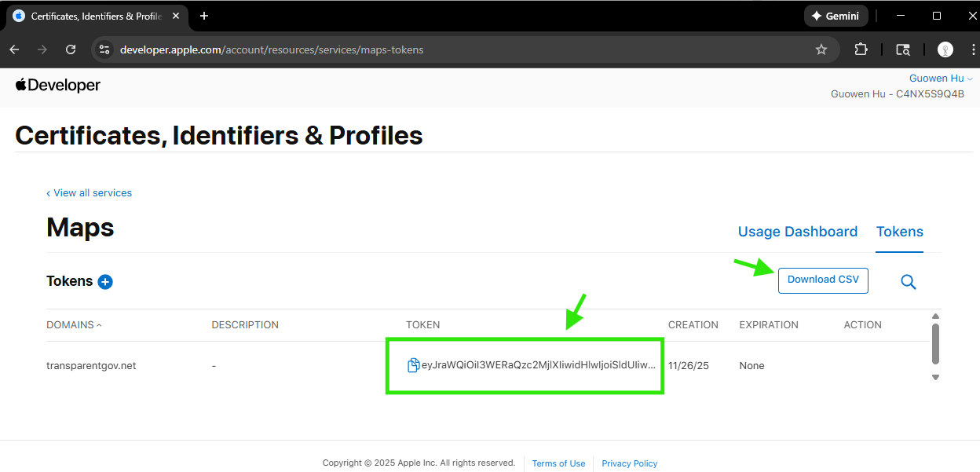This screenshot has height=472, width=980.
Task: Click the Apple Developer logo
Action: click(58, 86)
